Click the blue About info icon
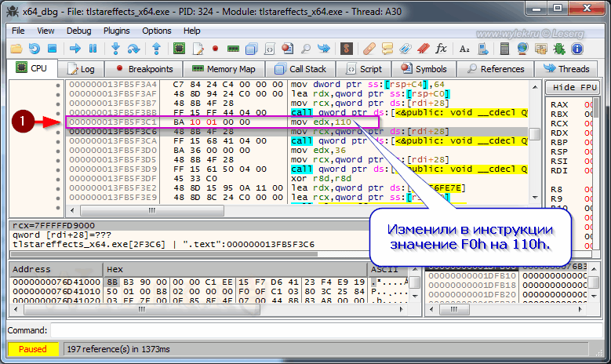This screenshot has height=364, width=611. (x=577, y=49)
